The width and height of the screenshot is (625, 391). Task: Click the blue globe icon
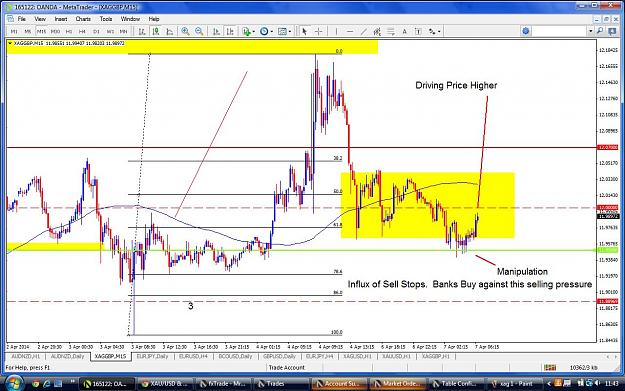(526, 31)
